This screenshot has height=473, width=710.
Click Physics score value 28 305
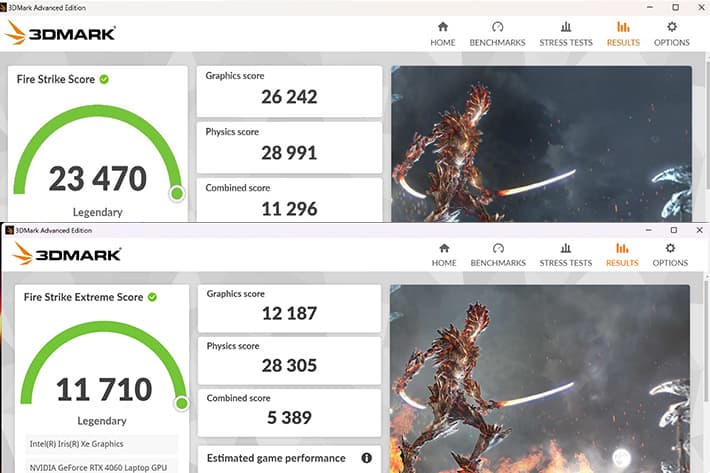(x=289, y=365)
